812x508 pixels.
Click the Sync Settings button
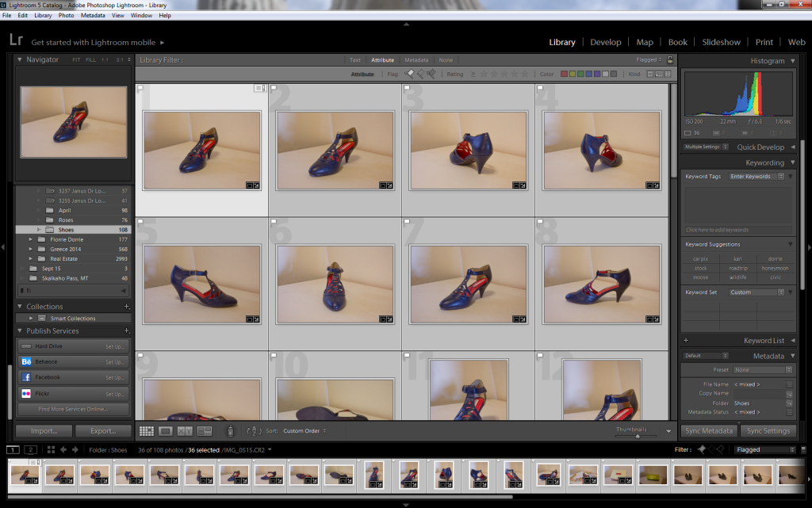coord(768,431)
